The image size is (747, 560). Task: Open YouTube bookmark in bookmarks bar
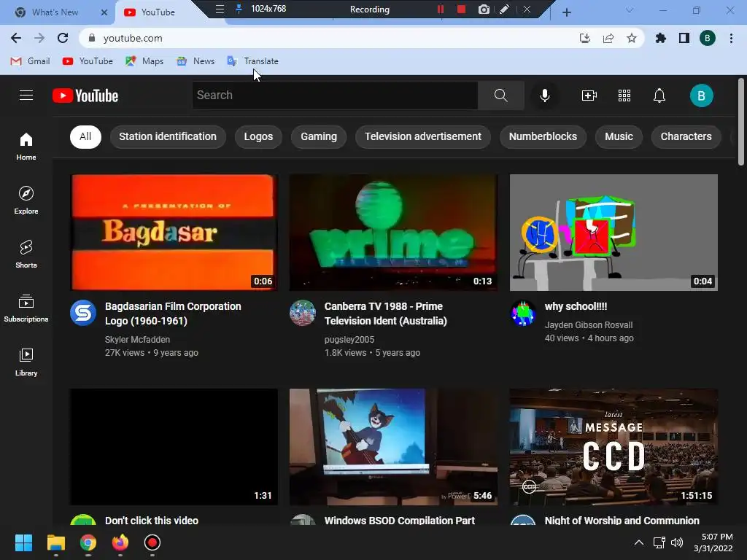coord(88,61)
